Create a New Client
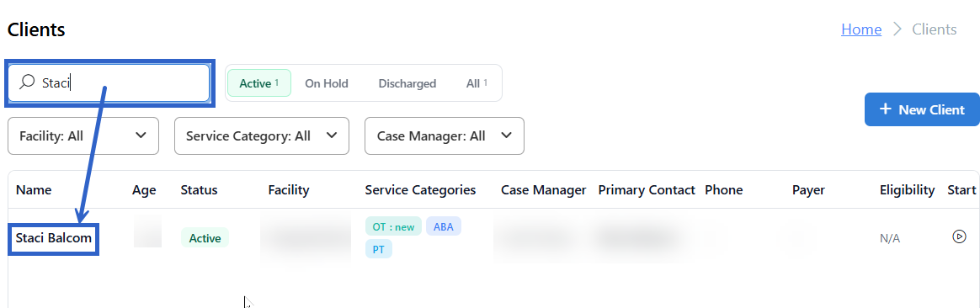980x308 pixels. [922, 109]
